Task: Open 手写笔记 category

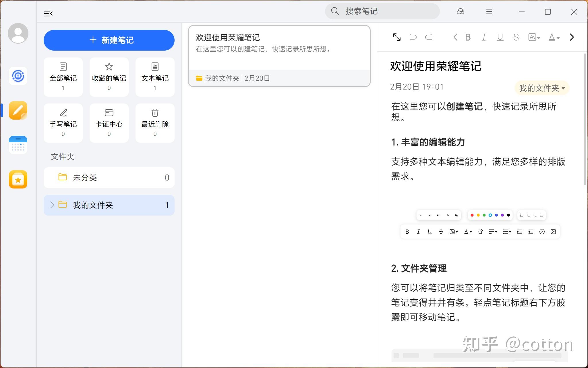Action: [x=63, y=123]
